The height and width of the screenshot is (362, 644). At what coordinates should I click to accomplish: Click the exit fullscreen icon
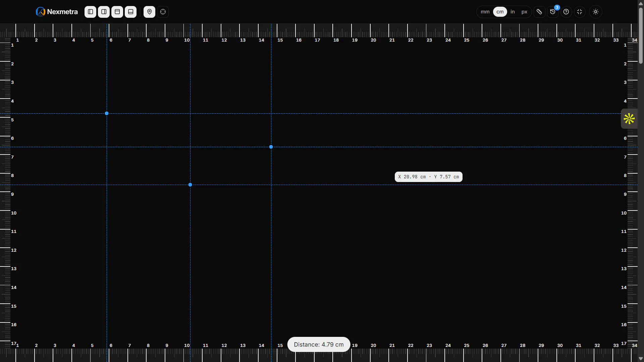(580, 12)
